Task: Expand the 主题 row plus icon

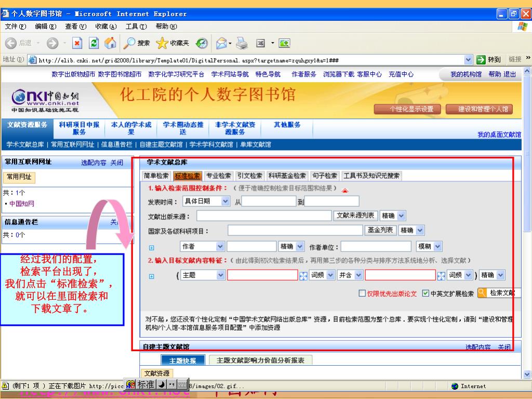Action: [x=151, y=276]
